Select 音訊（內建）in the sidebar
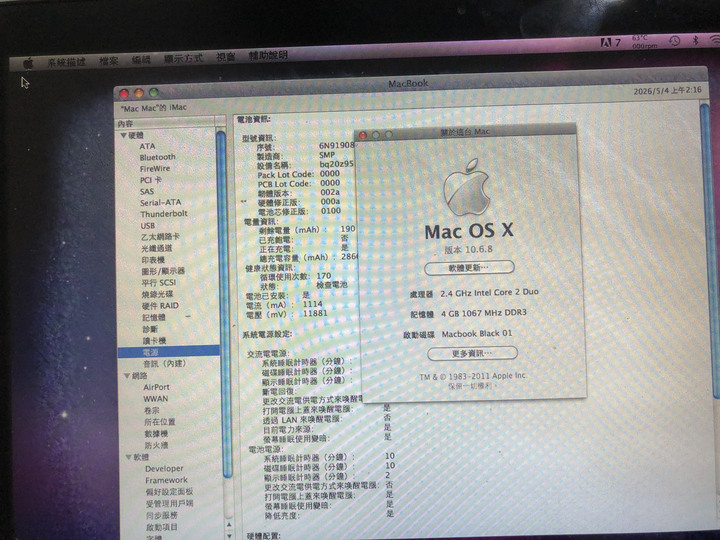The image size is (720, 540). (165, 364)
